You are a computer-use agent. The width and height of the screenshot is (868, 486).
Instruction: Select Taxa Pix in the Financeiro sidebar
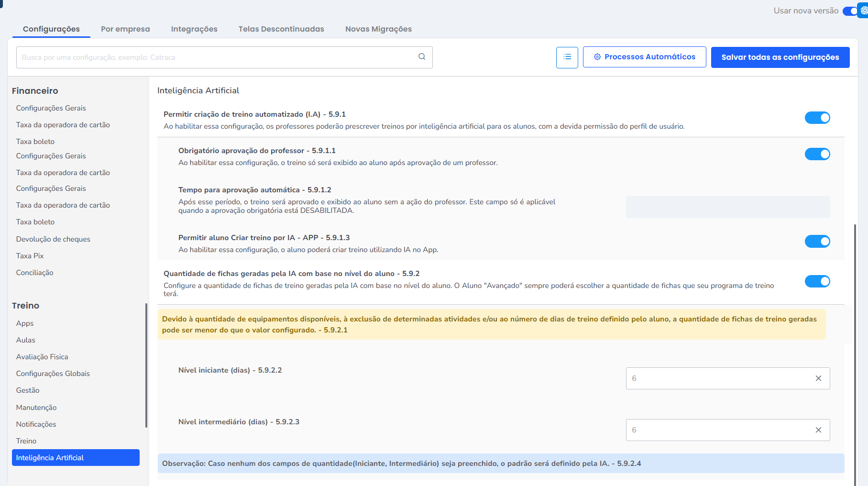[x=30, y=256]
